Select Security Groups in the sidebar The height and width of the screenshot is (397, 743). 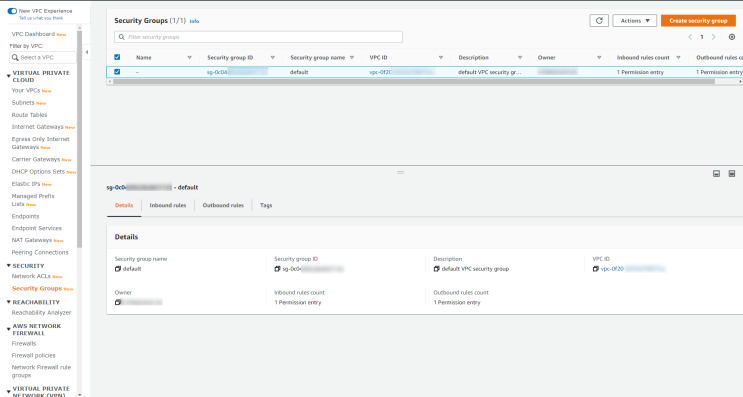coord(37,289)
